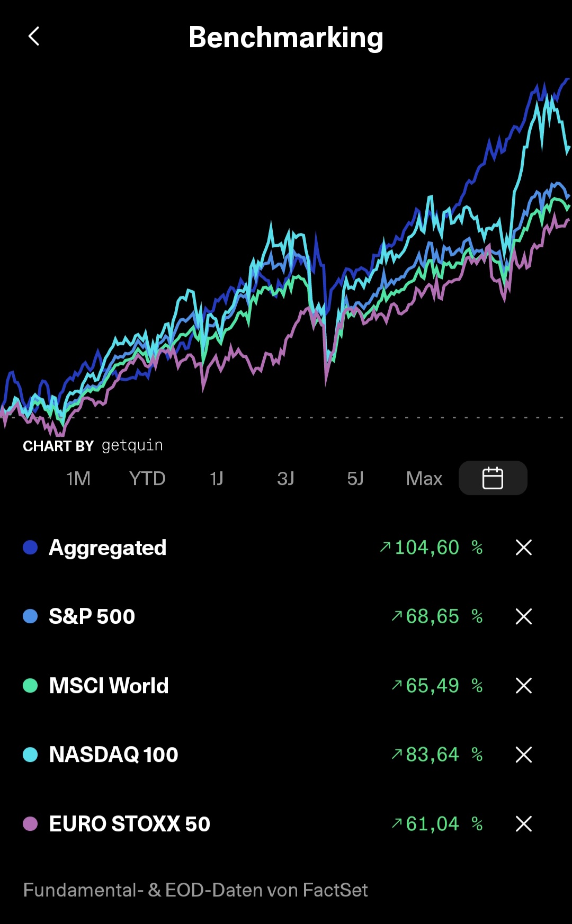Tap the S&P 500 row label
Image resolution: width=572 pixels, height=924 pixels.
click(x=92, y=616)
